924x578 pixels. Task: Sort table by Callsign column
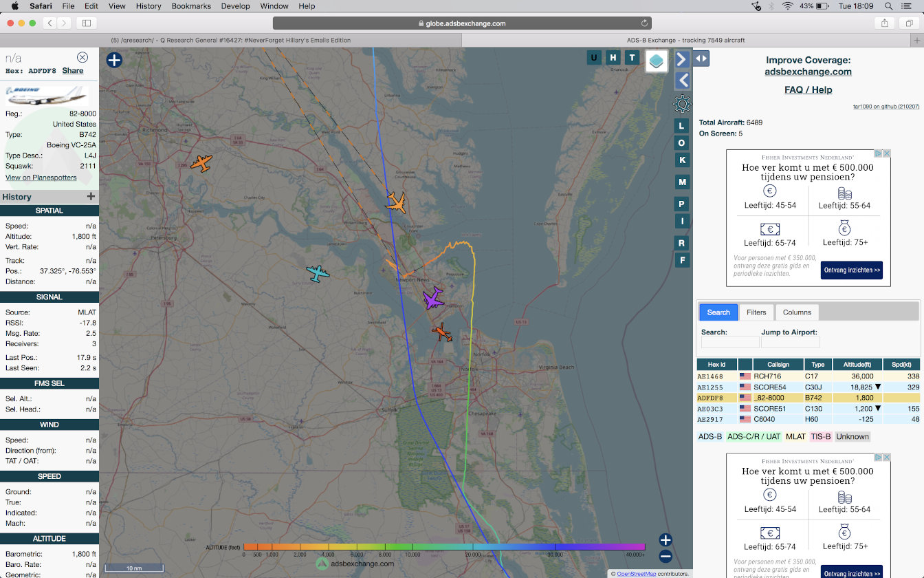point(778,365)
